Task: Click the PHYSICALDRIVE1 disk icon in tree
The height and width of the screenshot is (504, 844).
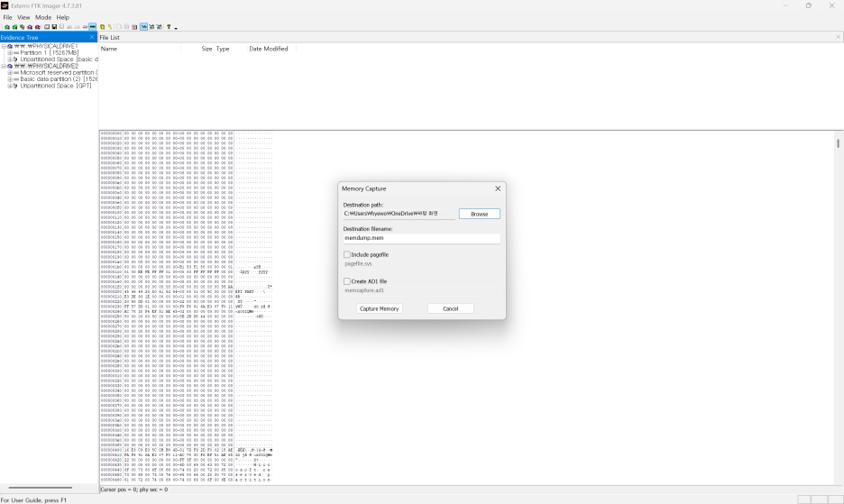Action: [10, 46]
